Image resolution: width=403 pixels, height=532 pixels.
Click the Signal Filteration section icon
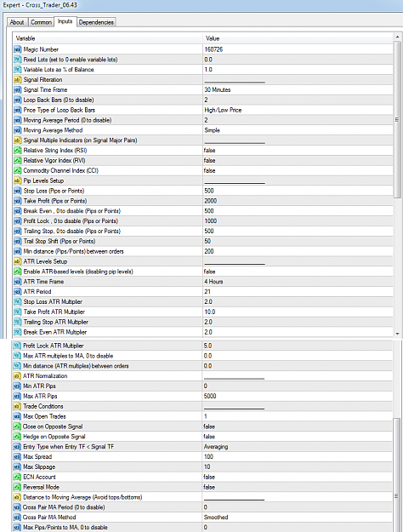18,80
